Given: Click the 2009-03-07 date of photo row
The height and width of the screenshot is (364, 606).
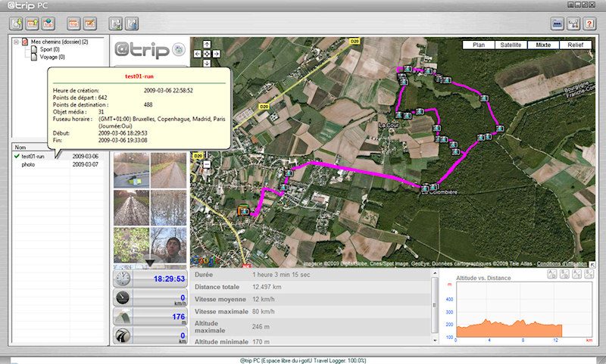Looking at the screenshot, I should point(86,164).
